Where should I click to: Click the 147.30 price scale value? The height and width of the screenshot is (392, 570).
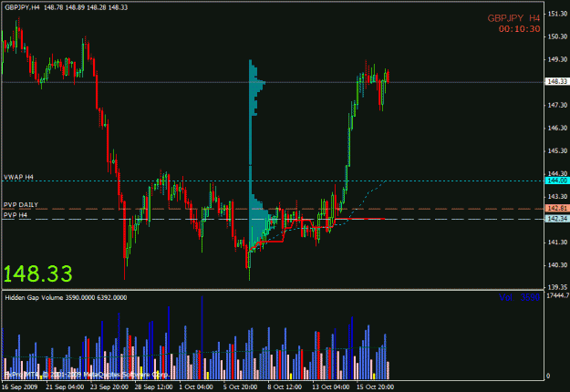pyautogui.click(x=557, y=105)
